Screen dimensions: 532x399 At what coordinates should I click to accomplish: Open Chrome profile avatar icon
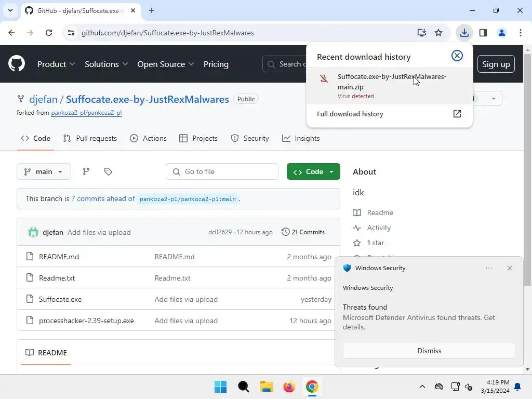pyautogui.click(x=501, y=33)
